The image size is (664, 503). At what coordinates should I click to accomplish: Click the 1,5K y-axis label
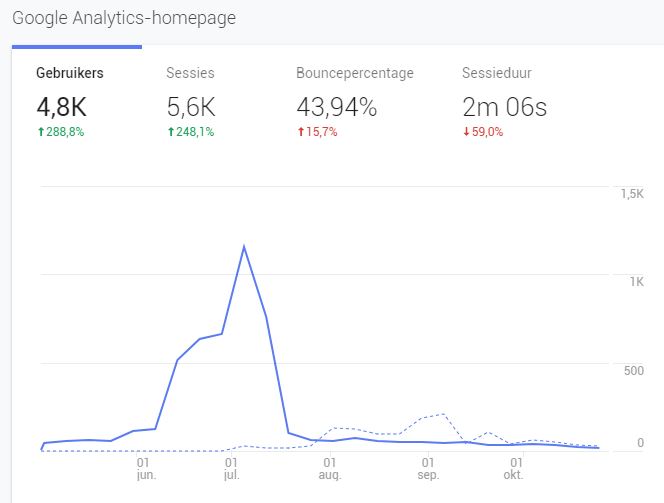[632, 194]
